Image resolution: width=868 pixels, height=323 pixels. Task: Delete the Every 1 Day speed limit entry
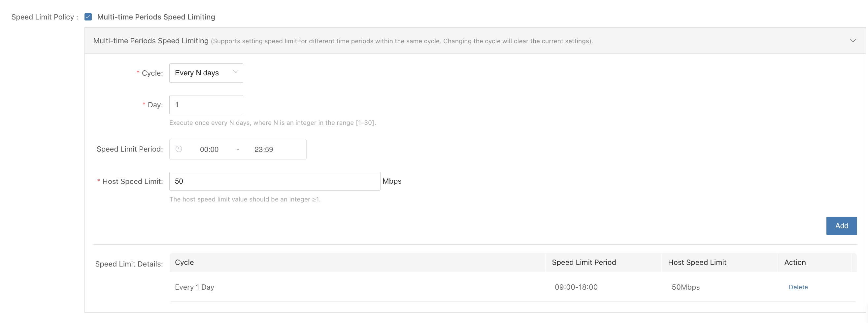pos(798,287)
